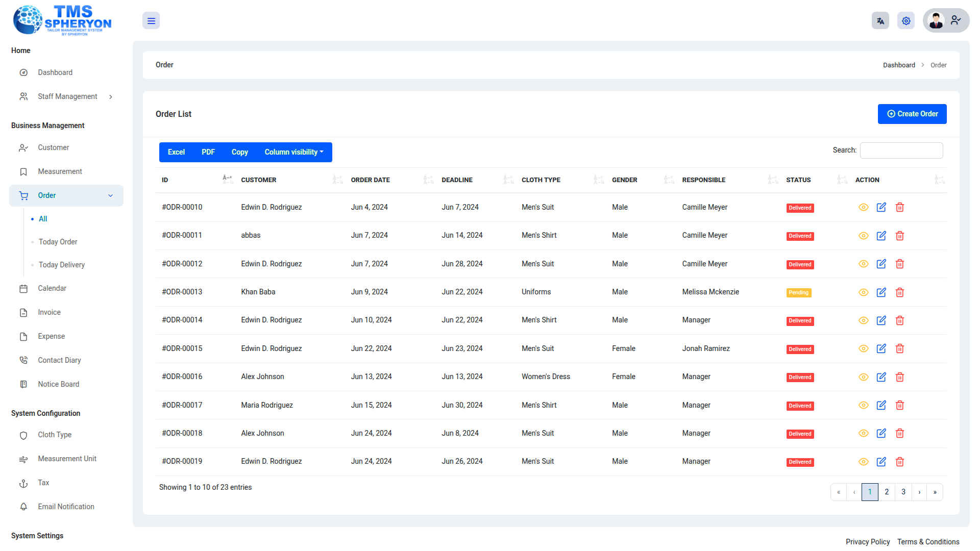Open the settings gear icon

906,21
